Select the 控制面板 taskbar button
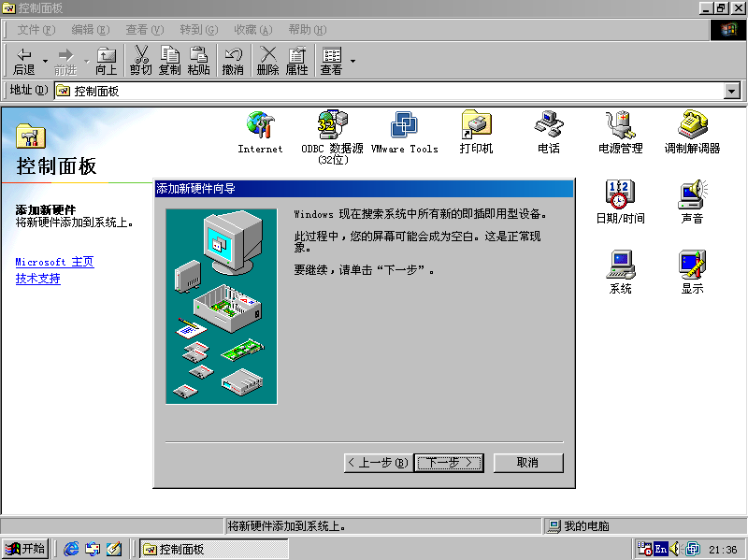This screenshot has width=748, height=560. 214,549
